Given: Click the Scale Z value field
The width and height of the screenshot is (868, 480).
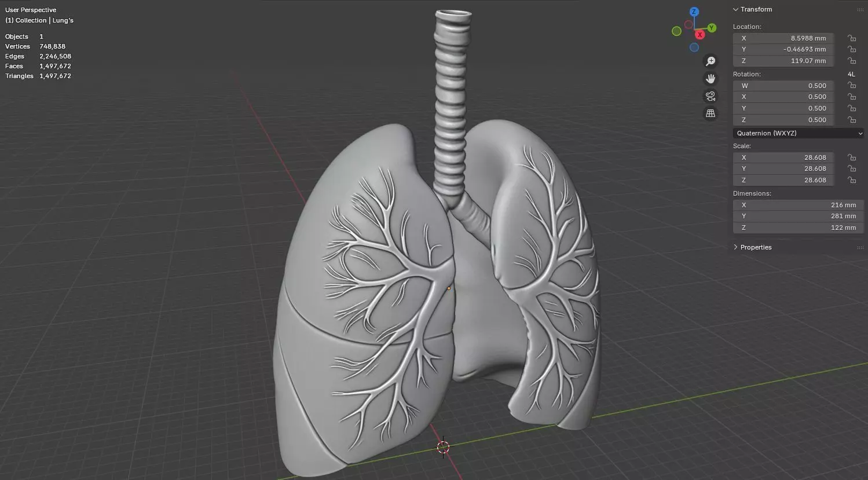Looking at the screenshot, I should [x=783, y=180].
